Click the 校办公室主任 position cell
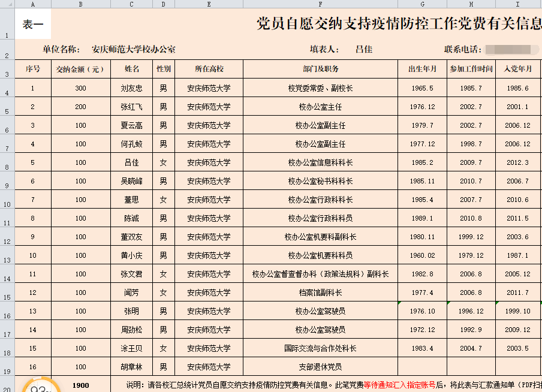 [x=320, y=107]
